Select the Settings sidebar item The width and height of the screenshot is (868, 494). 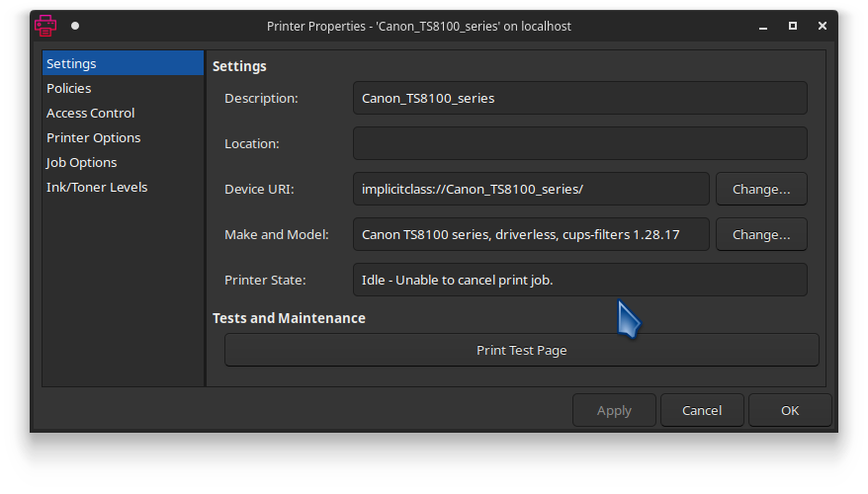tap(123, 63)
